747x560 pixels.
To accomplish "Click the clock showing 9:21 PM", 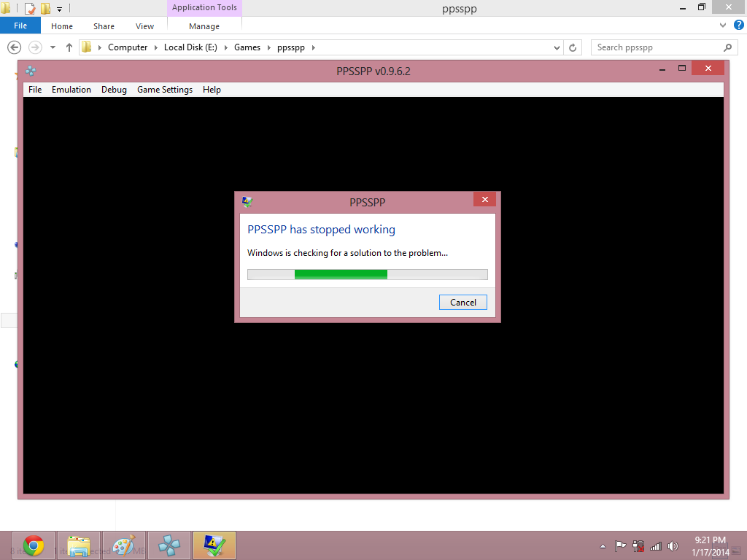I will [x=710, y=540].
